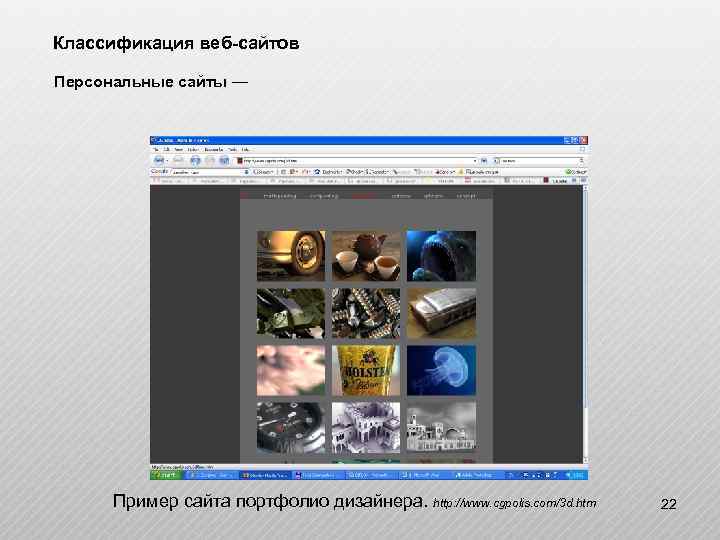Click the Google toolbar Search button
Image resolution: width=720 pixels, height=540 pixels.
263,172
